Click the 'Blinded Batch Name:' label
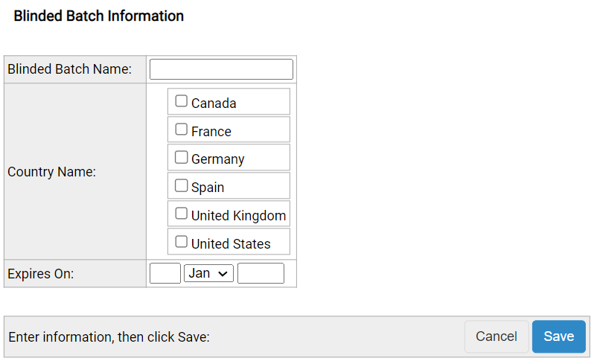The height and width of the screenshot is (364, 597). click(69, 69)
